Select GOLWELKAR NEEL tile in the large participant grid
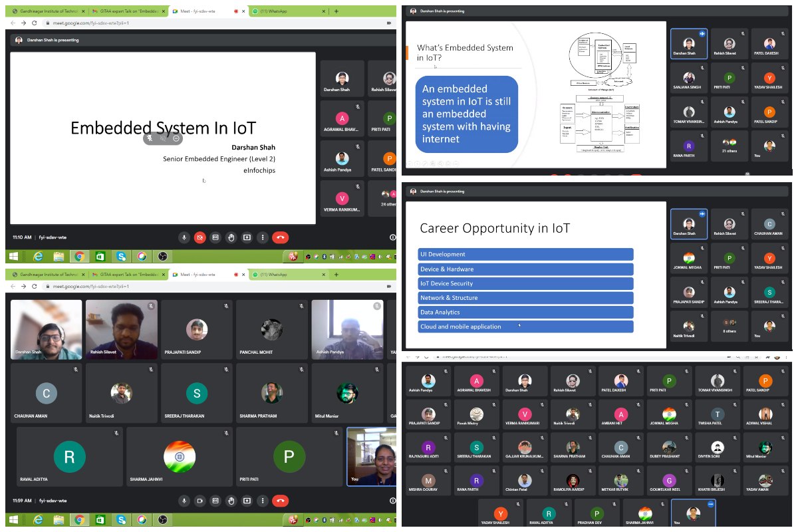The height and width of the screenshot is (532, 798). coord(669,481)
